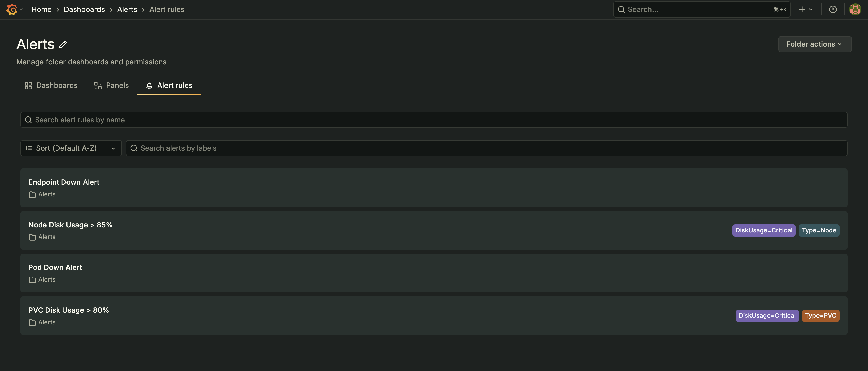Open the Endpoint Down Alert rule
This screenshot has height=371, width=868.
64,182
